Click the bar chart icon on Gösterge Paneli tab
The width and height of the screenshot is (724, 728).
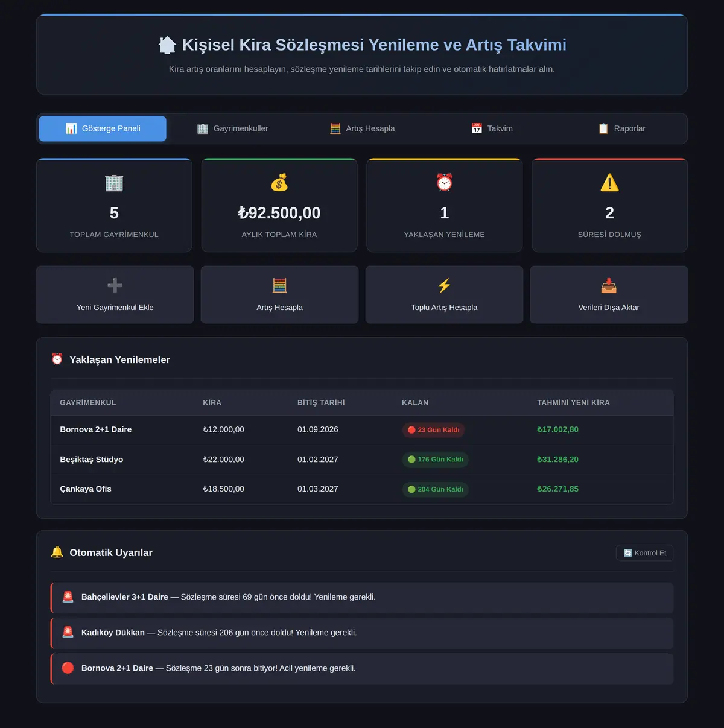point(71,128)
